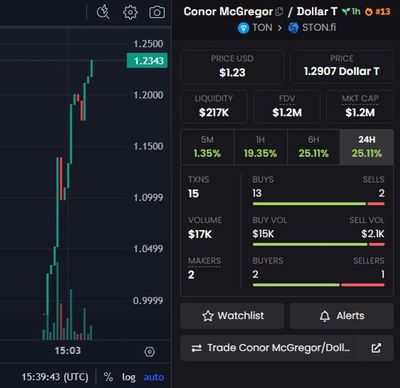The image size is (400, 388).
Task: Open the Alerts button
Action: tap(342, 316)
